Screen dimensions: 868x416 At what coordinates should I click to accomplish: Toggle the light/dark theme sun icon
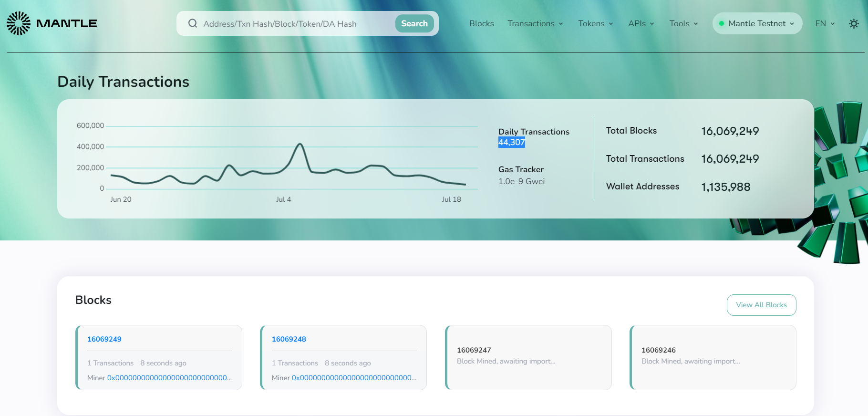coord(854,23)
